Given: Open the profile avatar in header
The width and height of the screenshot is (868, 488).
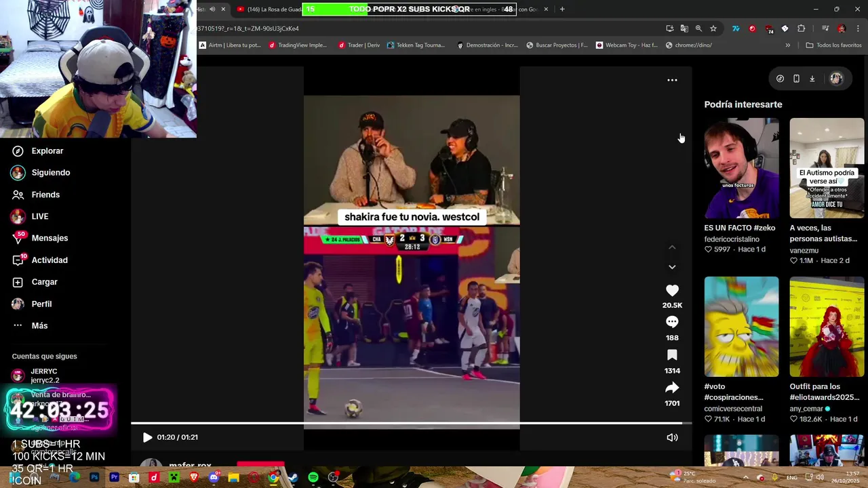Looking at the screenshot, I should pyautogui.click(x=836, y=79).
